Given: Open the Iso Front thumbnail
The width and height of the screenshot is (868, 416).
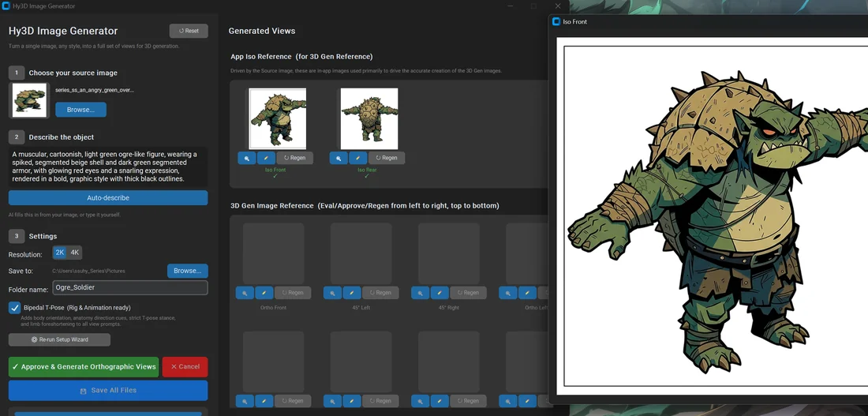Looking at the screenshot, I should [x=277, y=118].
